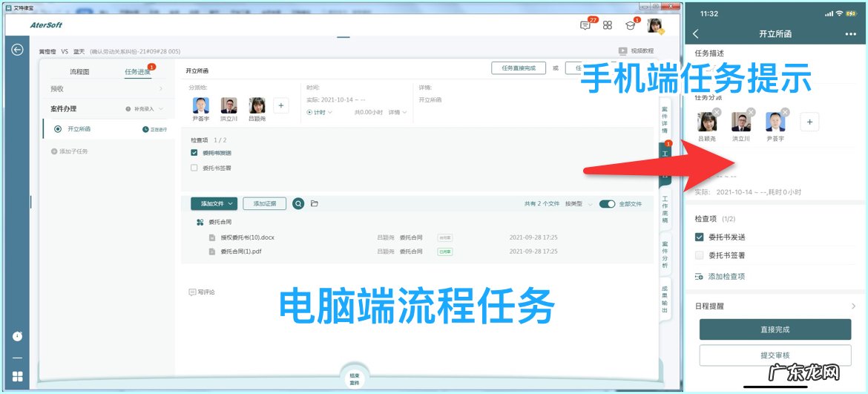This screenshot has height=394, width=868.
Task: Remove 尹荟宇 via X on phone
Action: pos(785,112)
